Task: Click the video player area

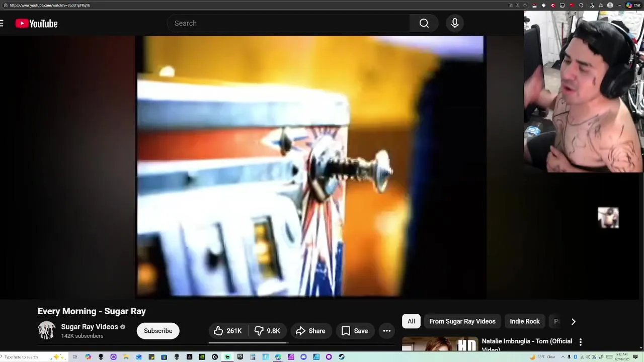Action: pos(311,167)
